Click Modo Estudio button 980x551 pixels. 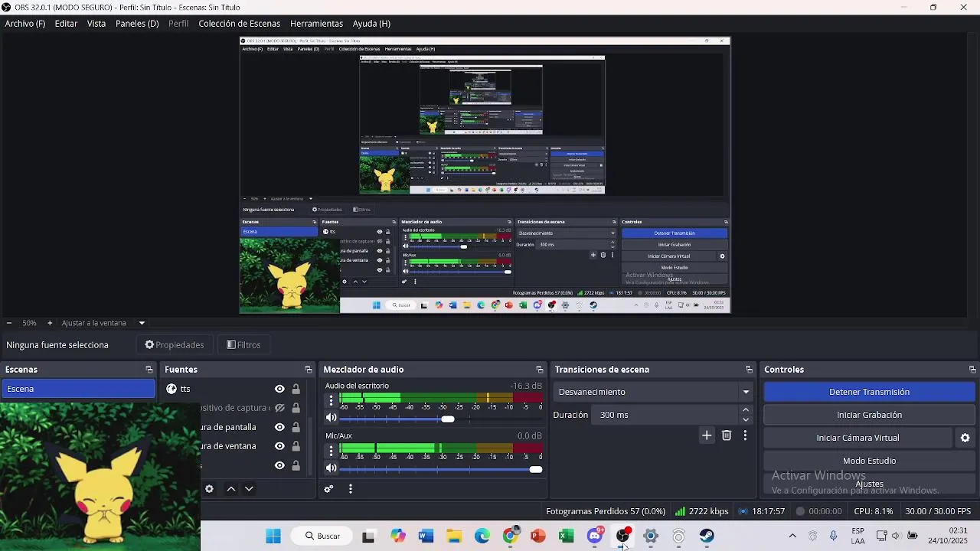pyautogui.click(x=869, y=461)
